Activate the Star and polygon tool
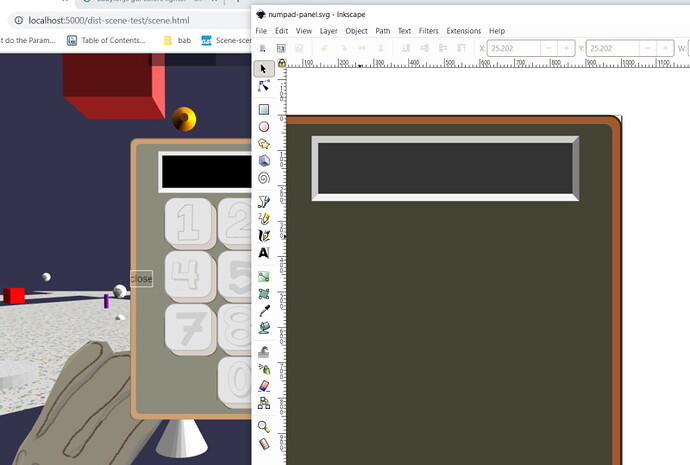 (x=264, y=144)
